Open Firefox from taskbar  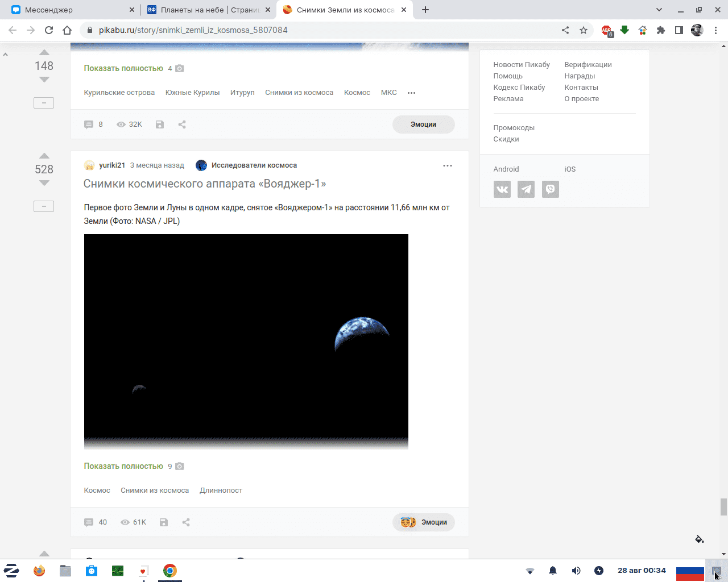[39, 571]
